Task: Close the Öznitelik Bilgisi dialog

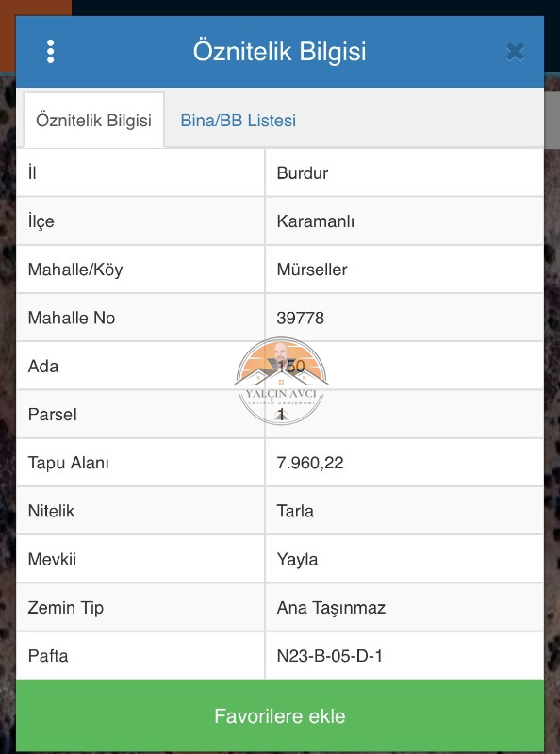Action: pyautogui.click(x=515, y=52)
